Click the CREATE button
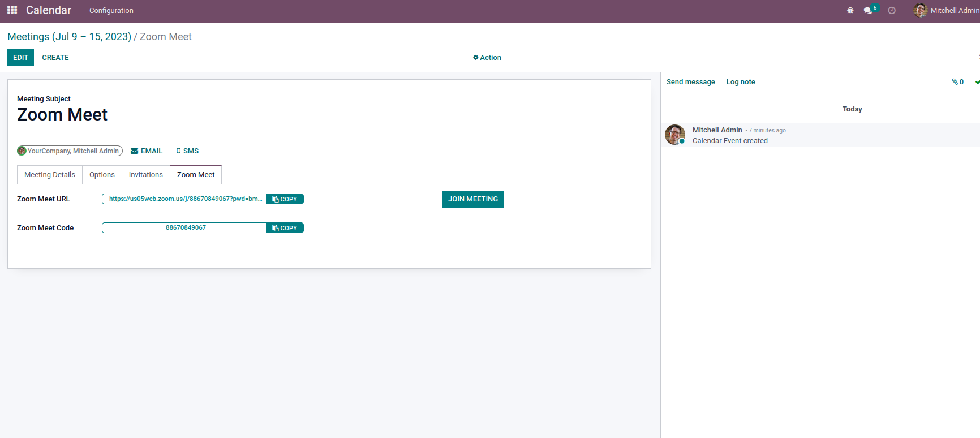The image size is (980, 438). [55, 58]
